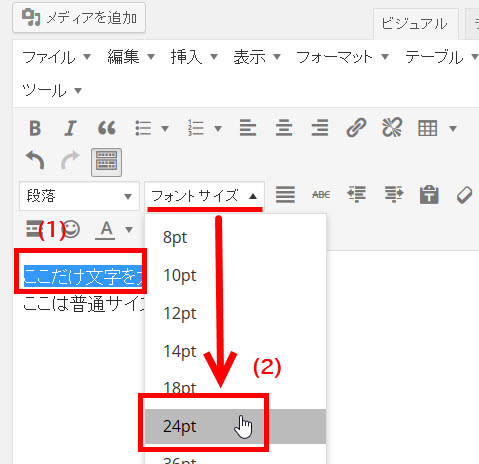Toggle bold formatting

pos(35,128)
